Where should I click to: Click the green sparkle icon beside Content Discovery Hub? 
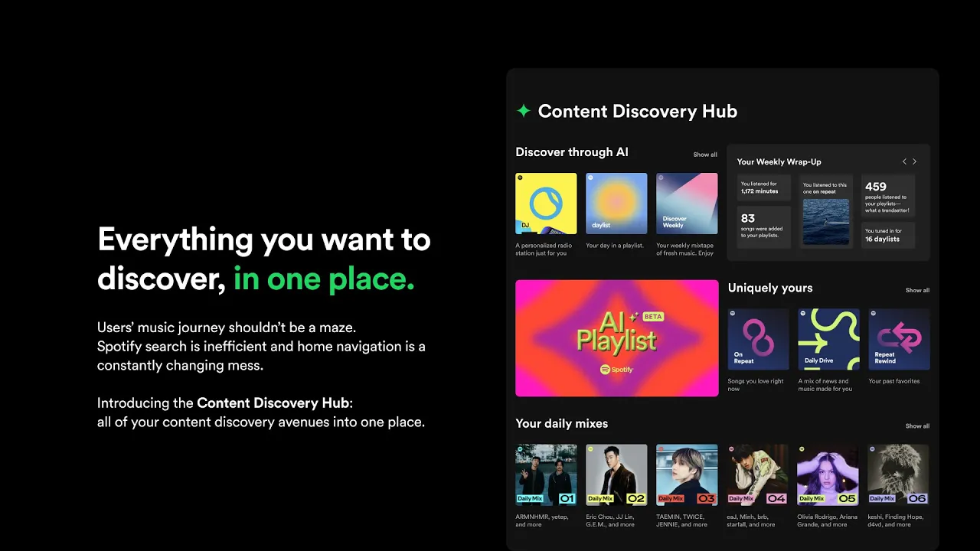click(524, 111)
